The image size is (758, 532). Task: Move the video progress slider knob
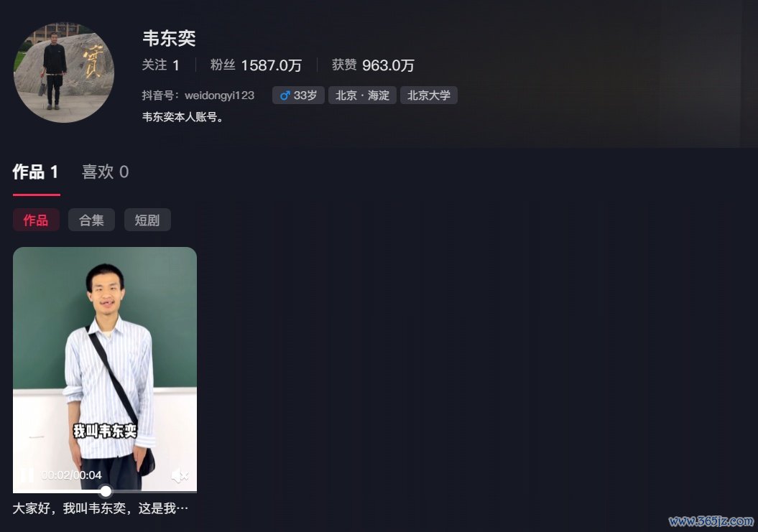(x=106, y=492)
